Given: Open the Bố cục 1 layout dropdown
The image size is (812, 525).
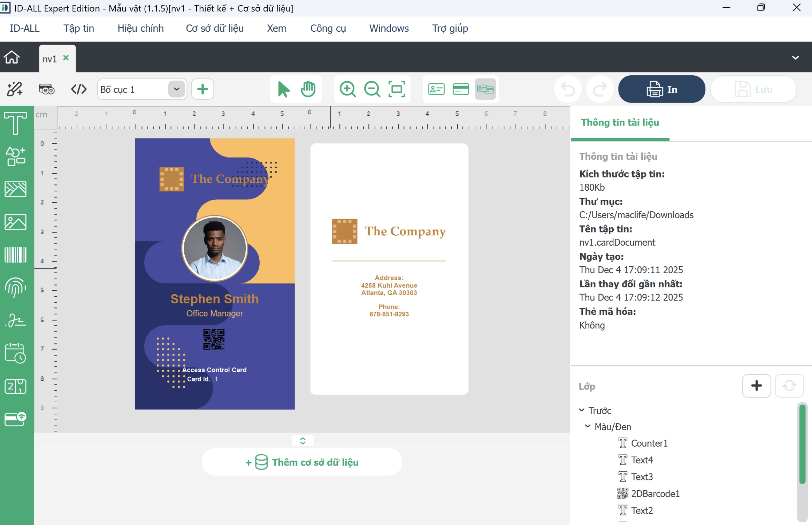Looking at the screenshot, I should coord(176,89).
